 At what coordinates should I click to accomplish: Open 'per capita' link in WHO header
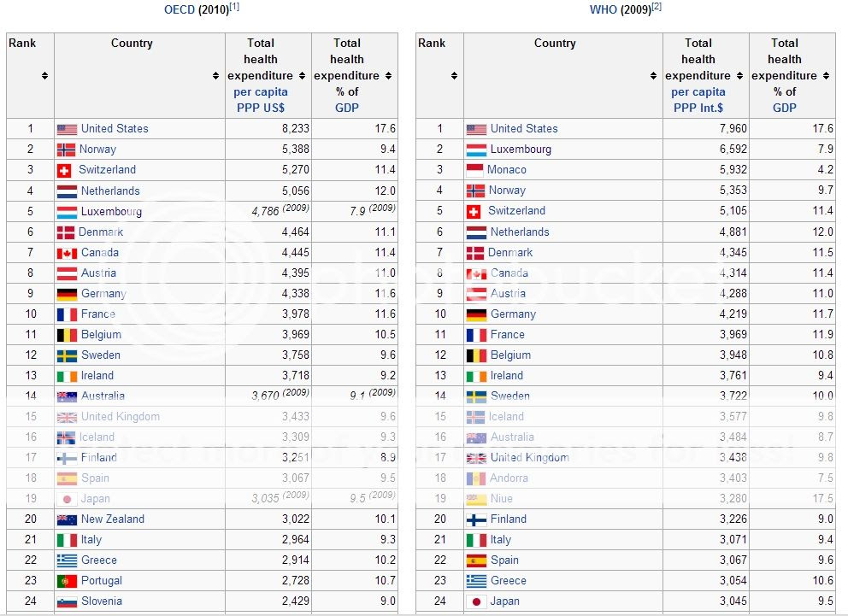[x=698, y=92]
